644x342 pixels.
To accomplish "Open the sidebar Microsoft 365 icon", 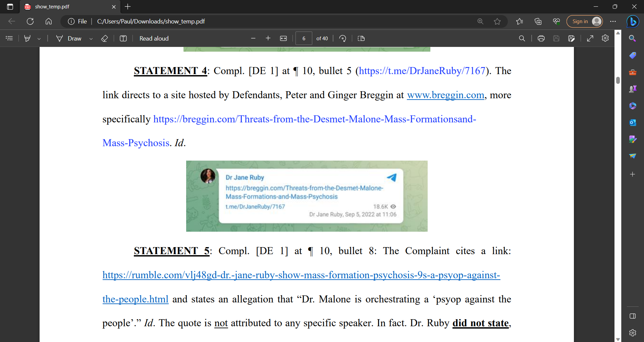I will [x=633, y=106].
